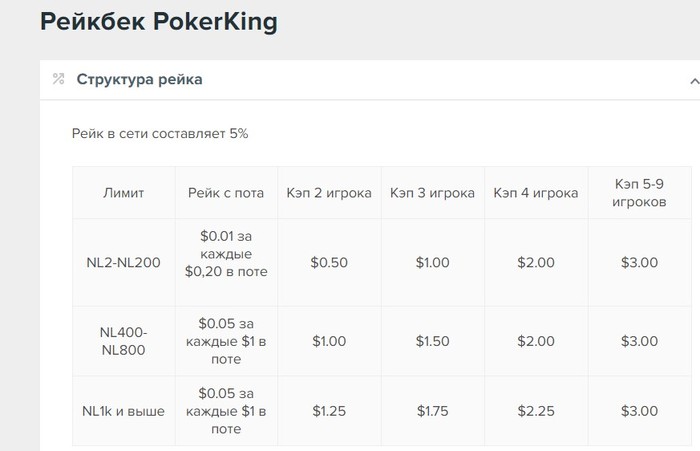Click the Кэп 2 игрока column header

329,193
